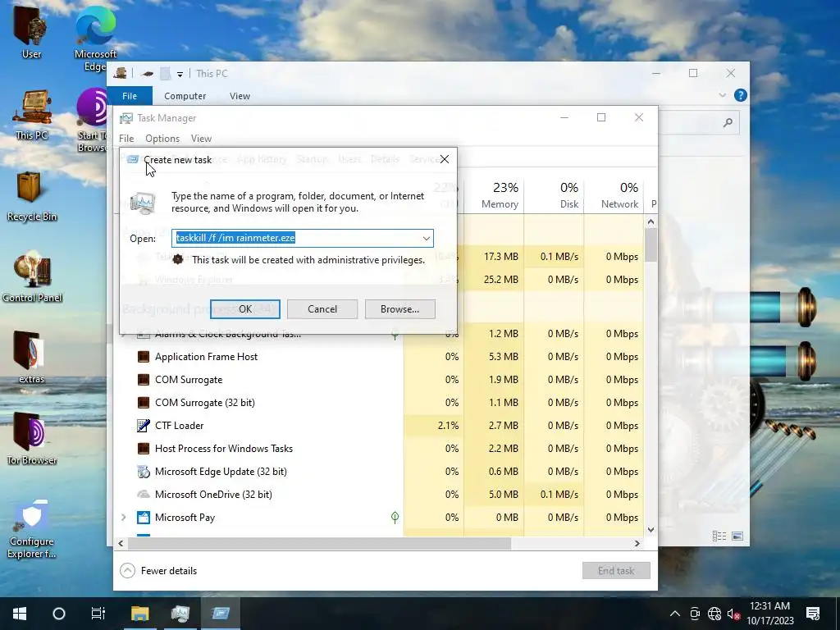
Task: Open Start Tor Browser desktop shortcut
Action: pos(92,121)
